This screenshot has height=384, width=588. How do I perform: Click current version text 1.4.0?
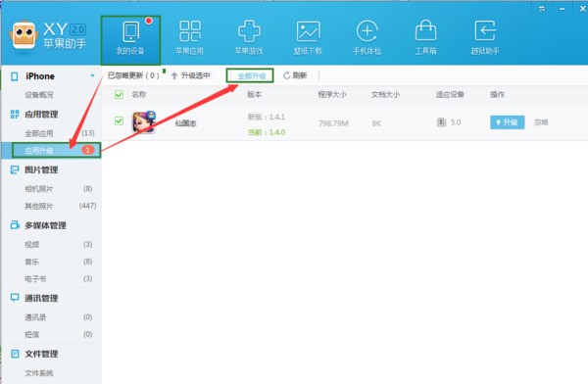[267, 132]
